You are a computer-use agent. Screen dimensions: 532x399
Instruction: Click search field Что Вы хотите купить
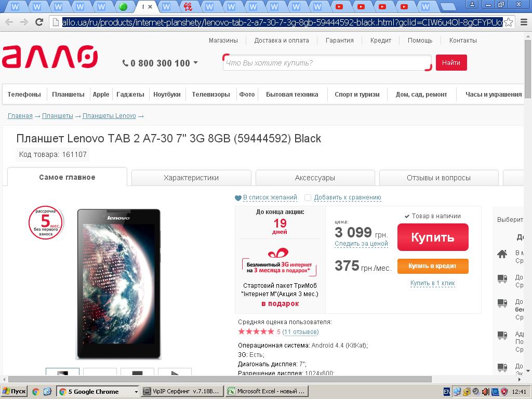(x=326, y=63)
